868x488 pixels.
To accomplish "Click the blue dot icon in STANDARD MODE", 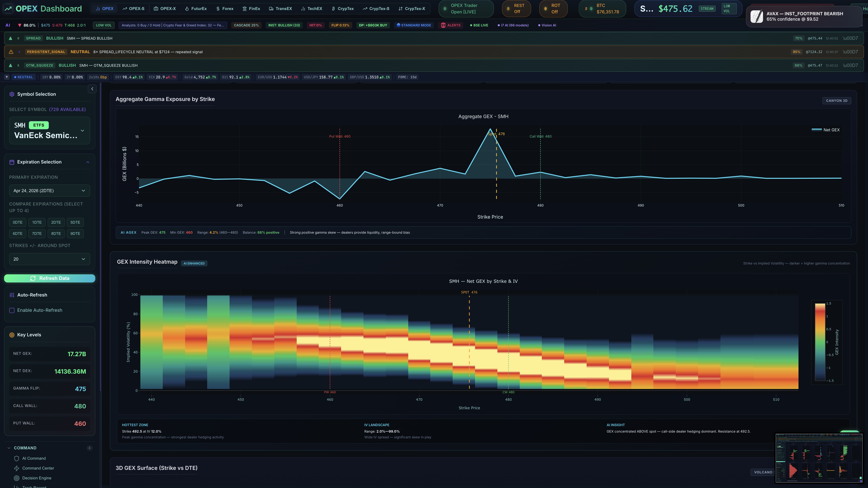I will 398,25.
